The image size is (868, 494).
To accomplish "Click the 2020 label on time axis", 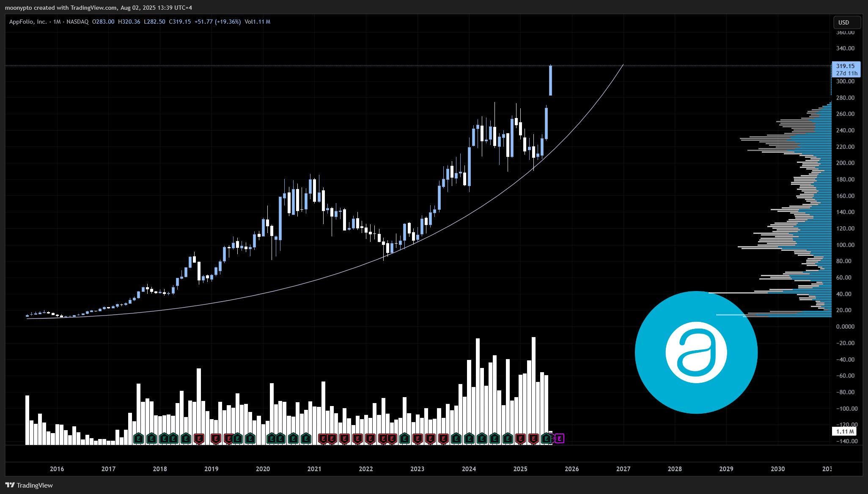I will tap(263, 469).
